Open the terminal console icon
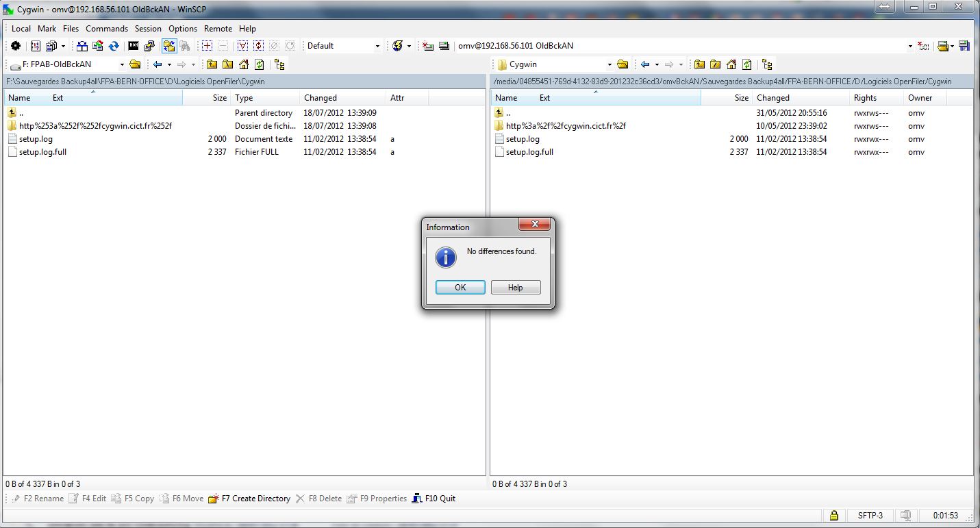This screenshot has width=980, height=528. tap(134, 46)
